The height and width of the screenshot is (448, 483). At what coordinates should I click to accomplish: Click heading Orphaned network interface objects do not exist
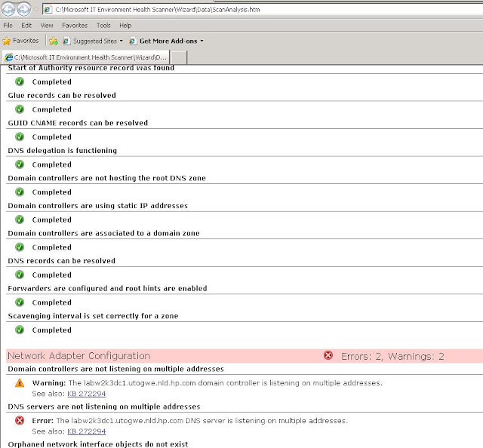(98, 444)
